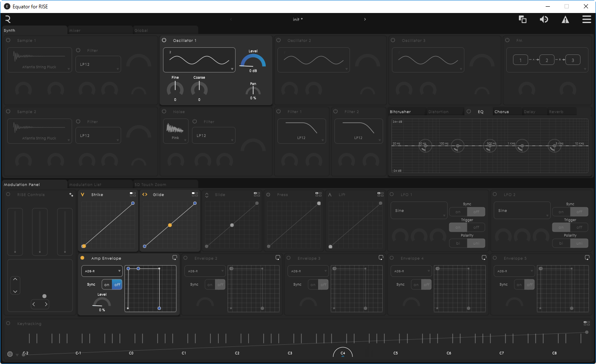
Task: Enable the FM section power button
Action: point(508,40)
